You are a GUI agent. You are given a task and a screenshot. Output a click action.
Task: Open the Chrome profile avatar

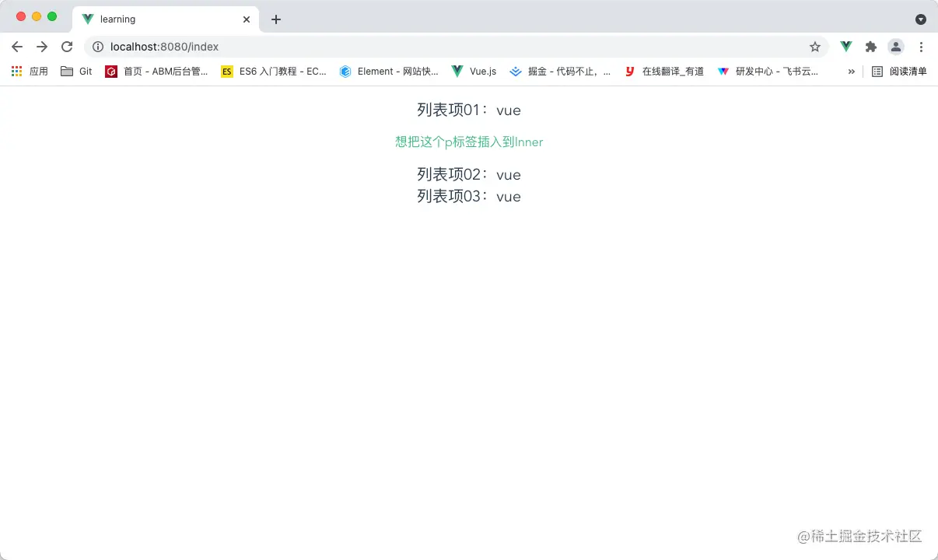(896, 47)
